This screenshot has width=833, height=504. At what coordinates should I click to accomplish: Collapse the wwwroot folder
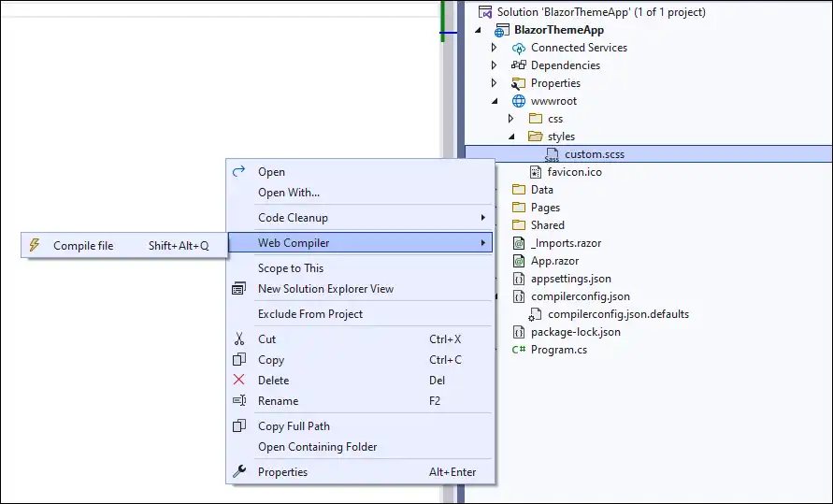(x=495, y=101)
